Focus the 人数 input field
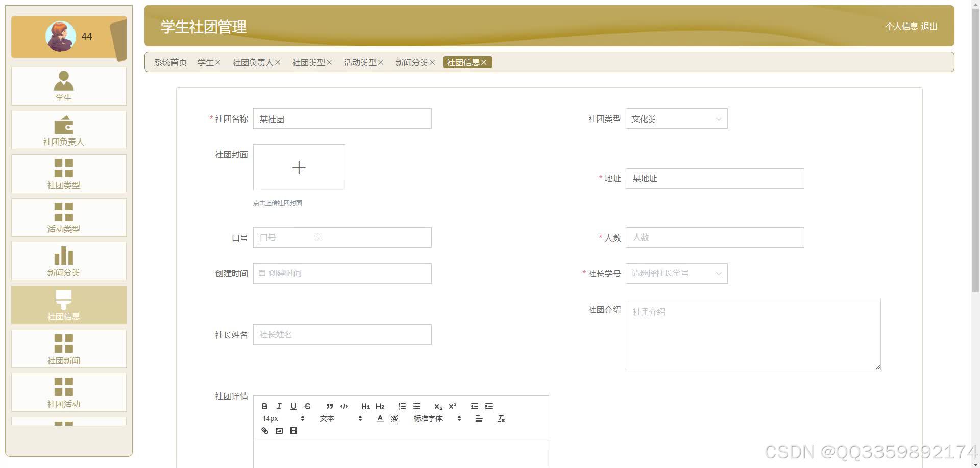 (x=715, y=238)
